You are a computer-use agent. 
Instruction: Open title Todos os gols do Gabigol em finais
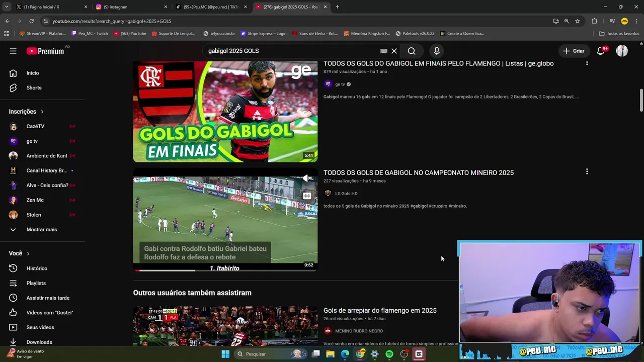pos(438,63)
